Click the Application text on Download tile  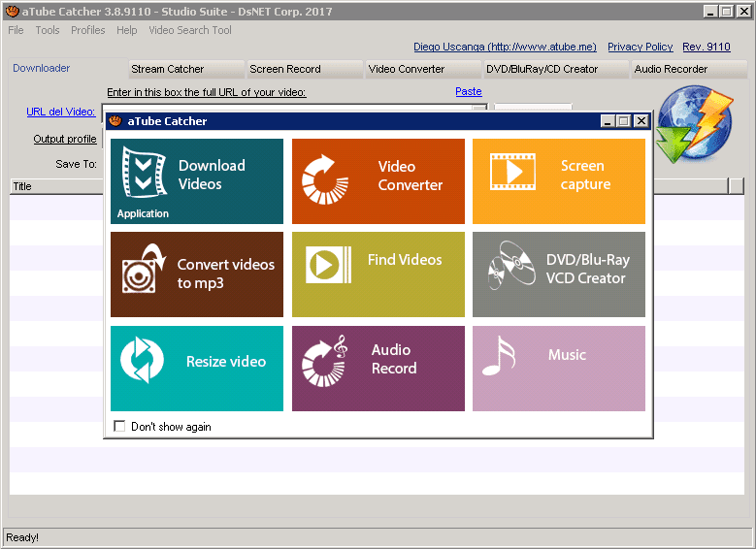point(143,213)
